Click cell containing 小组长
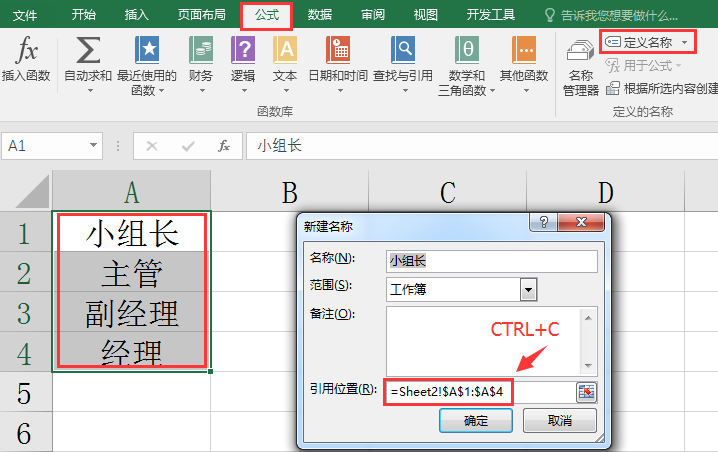 (x=131, y=232)
